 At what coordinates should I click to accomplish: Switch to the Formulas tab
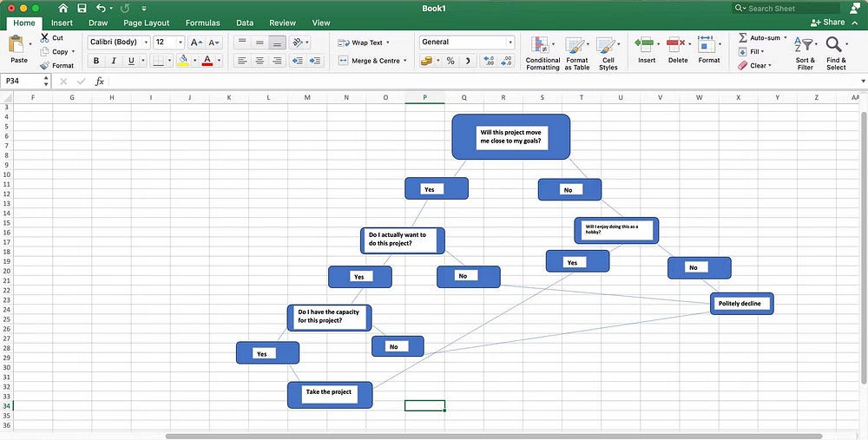coord(202,23)
